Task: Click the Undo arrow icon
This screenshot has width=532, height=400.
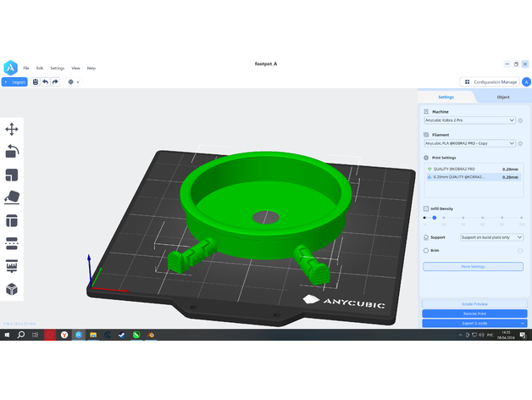Action: click(46, 82)
